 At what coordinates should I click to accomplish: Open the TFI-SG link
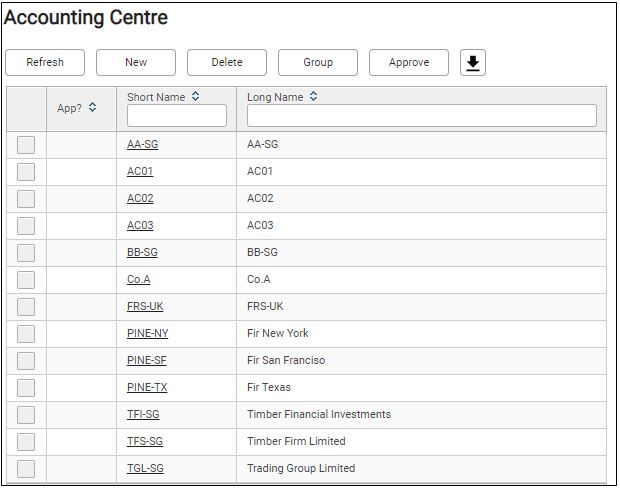[143, 414]
